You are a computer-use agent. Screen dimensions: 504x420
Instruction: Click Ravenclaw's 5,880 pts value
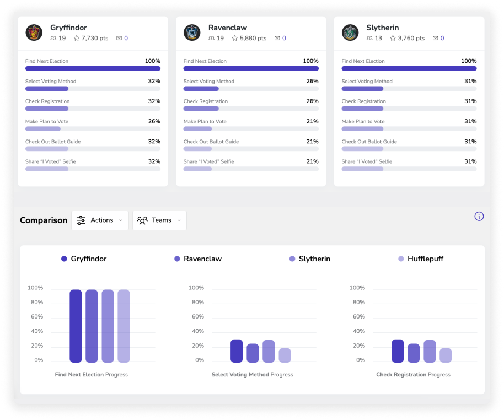pos(253,38)
